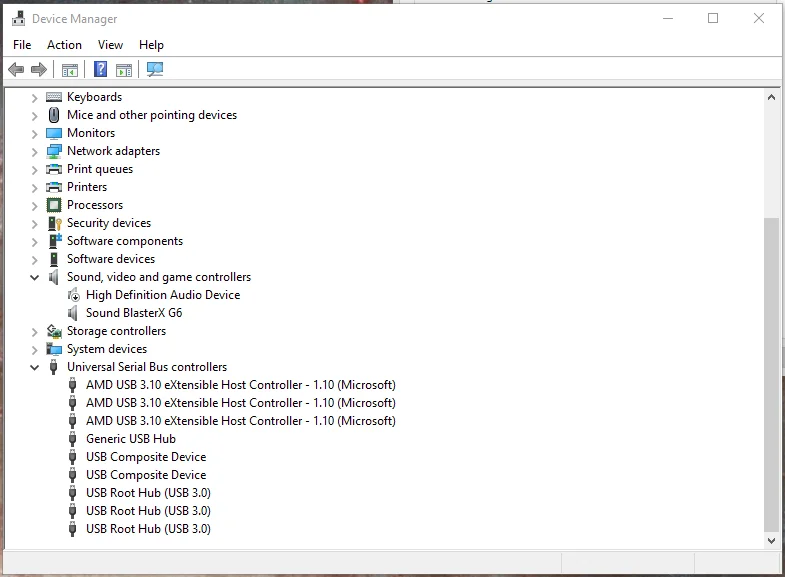
Task: Click the Print queues printer icon
Action: (x=54, y=169)
